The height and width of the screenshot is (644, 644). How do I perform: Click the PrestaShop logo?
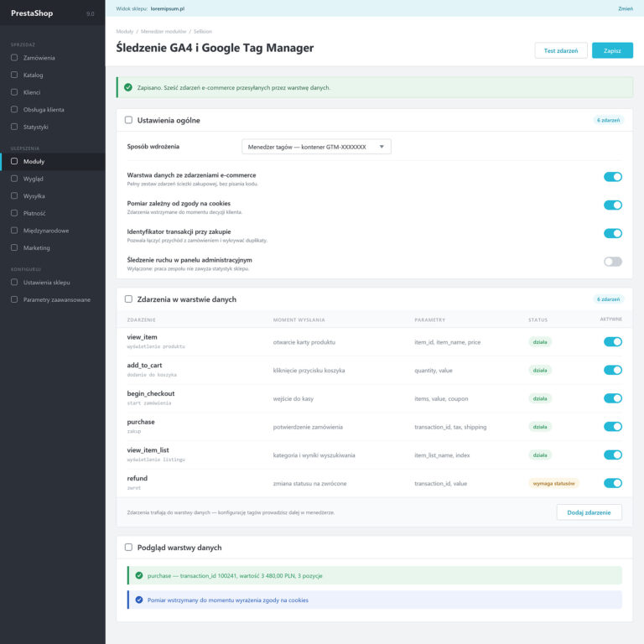coord(32,13)
